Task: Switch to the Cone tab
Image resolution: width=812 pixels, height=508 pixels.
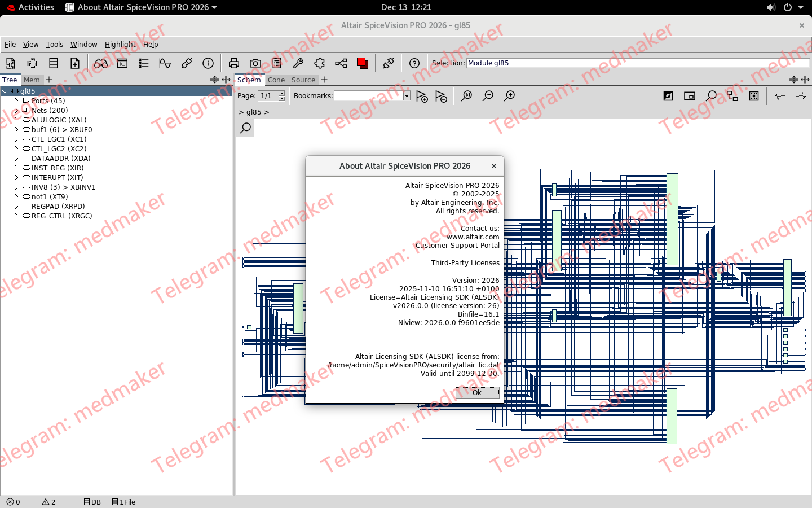Action: pos(277,80)
